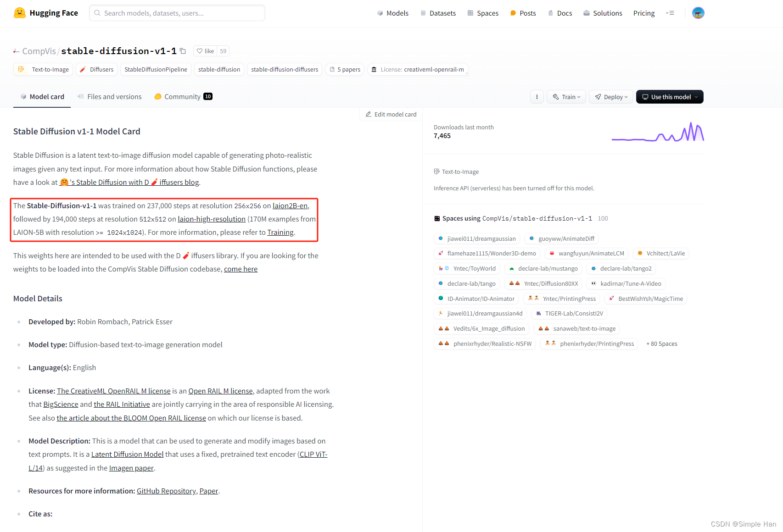Open the Use this model dropdown
Image resolution: width=783 pixels, height=532 pixels.
point(670,97)
